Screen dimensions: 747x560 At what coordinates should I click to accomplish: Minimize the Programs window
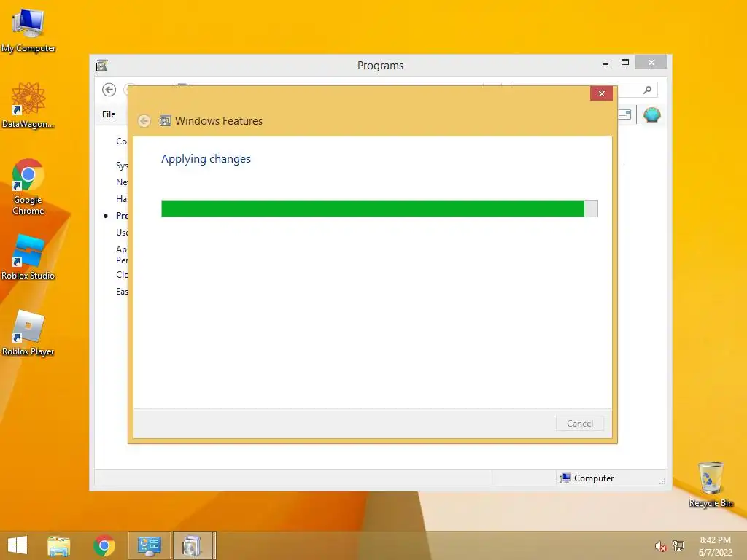(x=605, y=63)
